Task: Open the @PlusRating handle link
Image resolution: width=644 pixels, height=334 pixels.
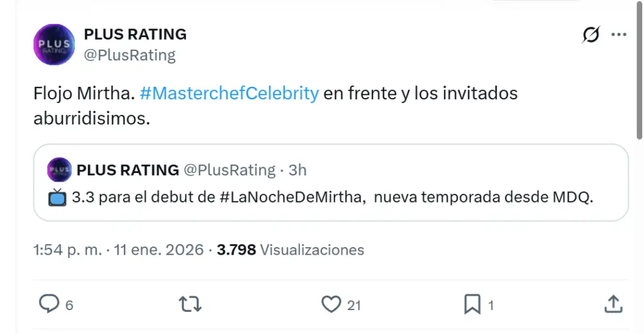Action: point(130,55)
